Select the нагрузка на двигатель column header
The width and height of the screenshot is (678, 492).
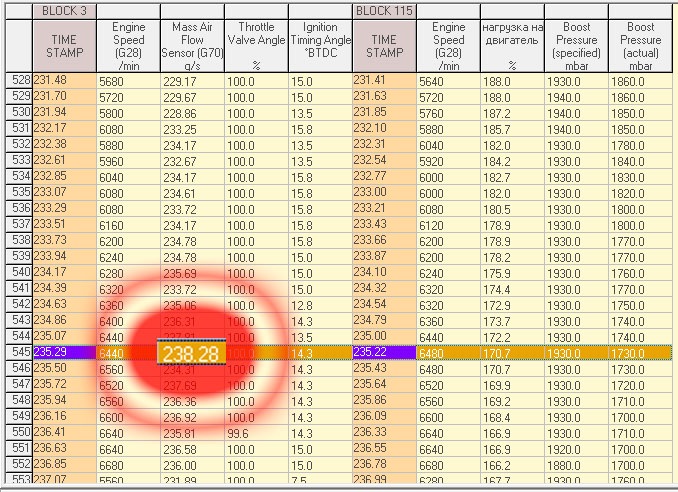pyautogui.click(x=512, y=46)
